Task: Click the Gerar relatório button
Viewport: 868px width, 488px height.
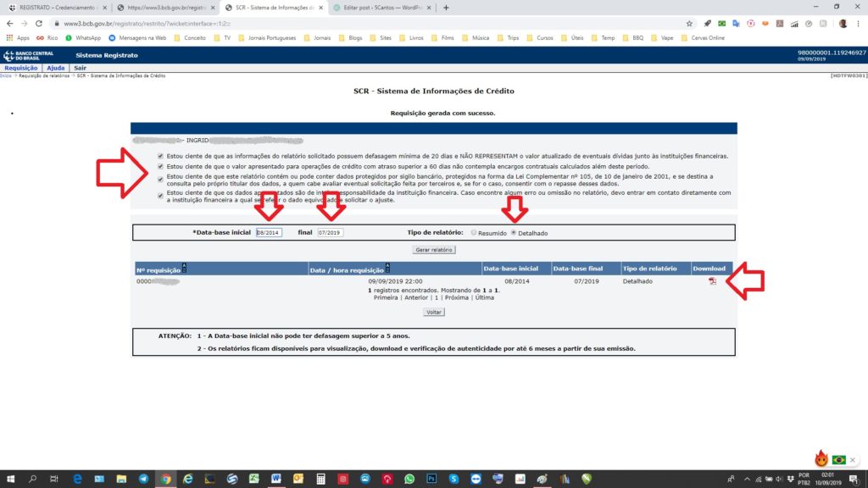Action: (x=434, y=250)
